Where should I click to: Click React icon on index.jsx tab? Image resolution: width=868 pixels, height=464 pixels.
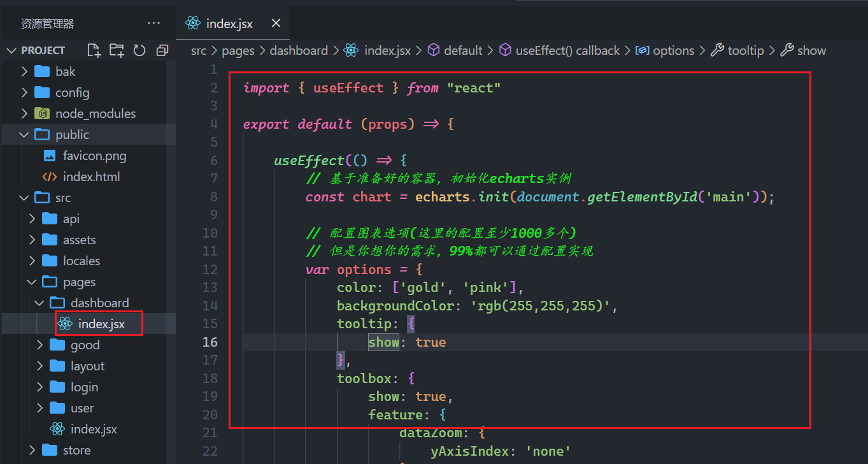coord(192,24)
